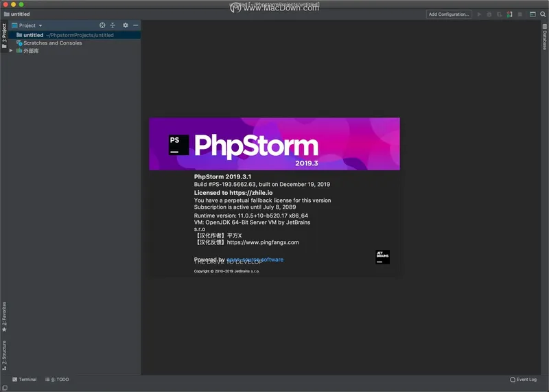Click the untitled breadcrumb in navigation bar
Viewport: 549px width, 392px height.
coord(16,14)
